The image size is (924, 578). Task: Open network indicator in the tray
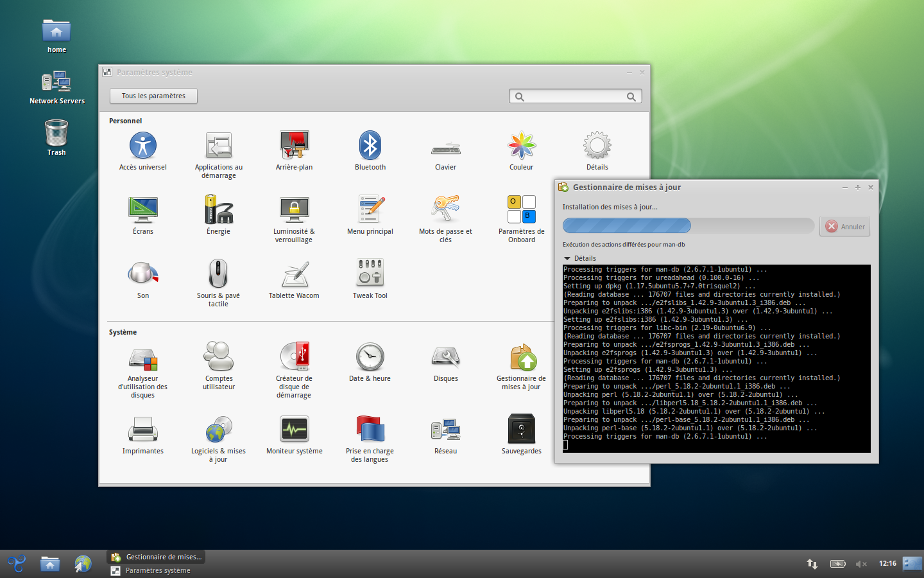coord(812,564)
